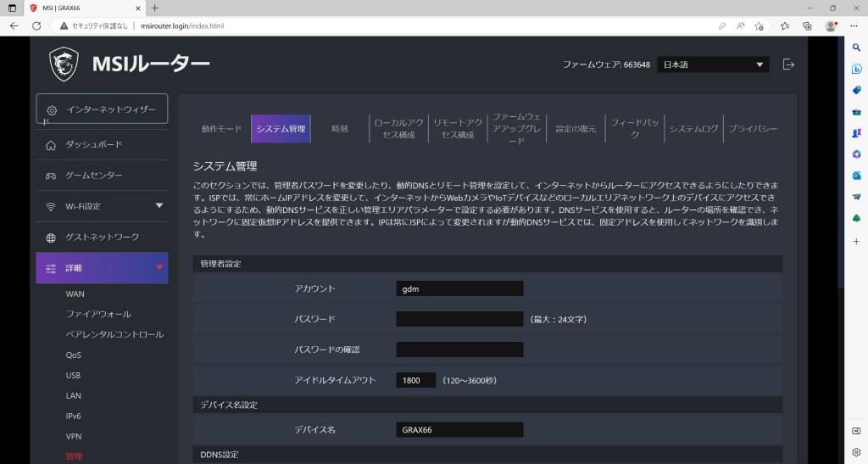Open Edge sidebar search icon
This screenshot has width=868, height=464.
click(856, 48)
